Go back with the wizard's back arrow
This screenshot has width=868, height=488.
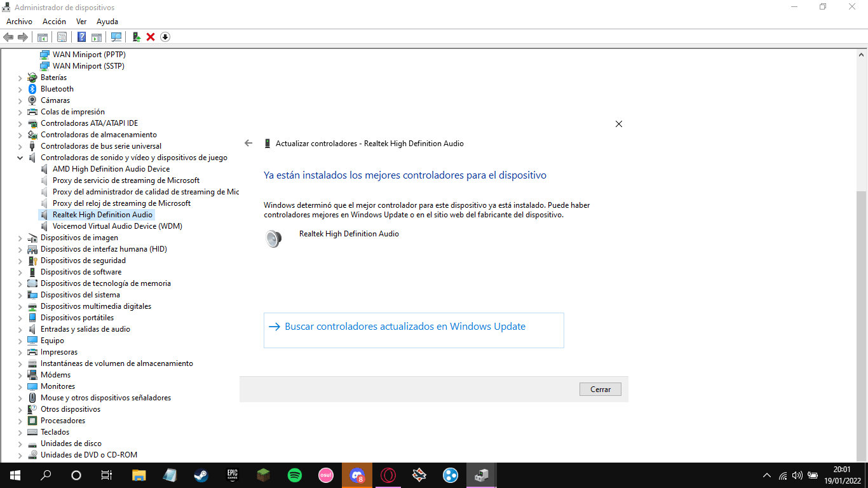point(248,144)
